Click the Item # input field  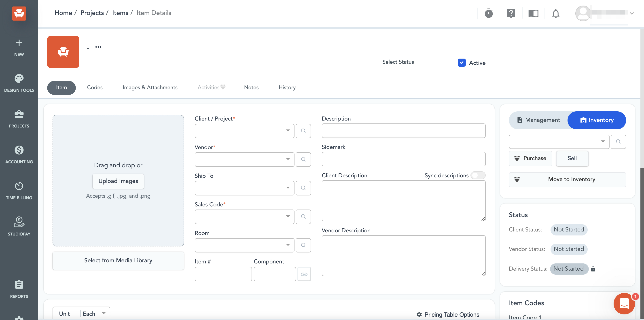tap(223, 274)
